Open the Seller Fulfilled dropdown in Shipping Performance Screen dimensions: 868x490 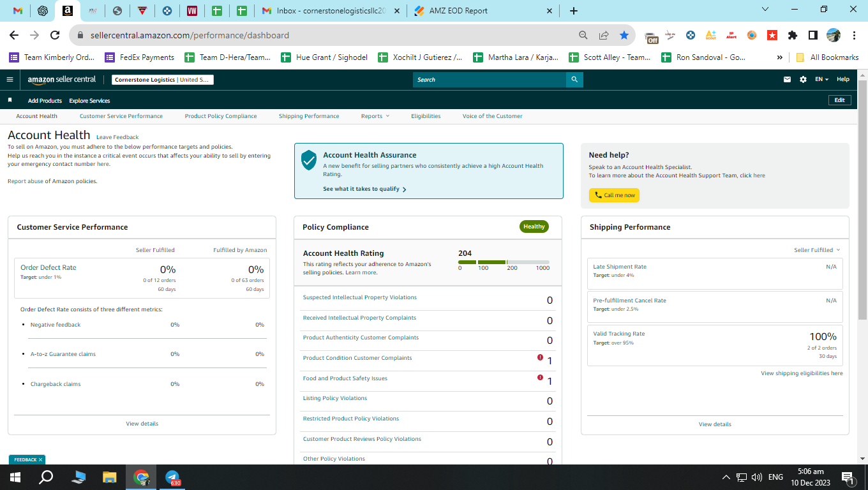click(817, 250)
